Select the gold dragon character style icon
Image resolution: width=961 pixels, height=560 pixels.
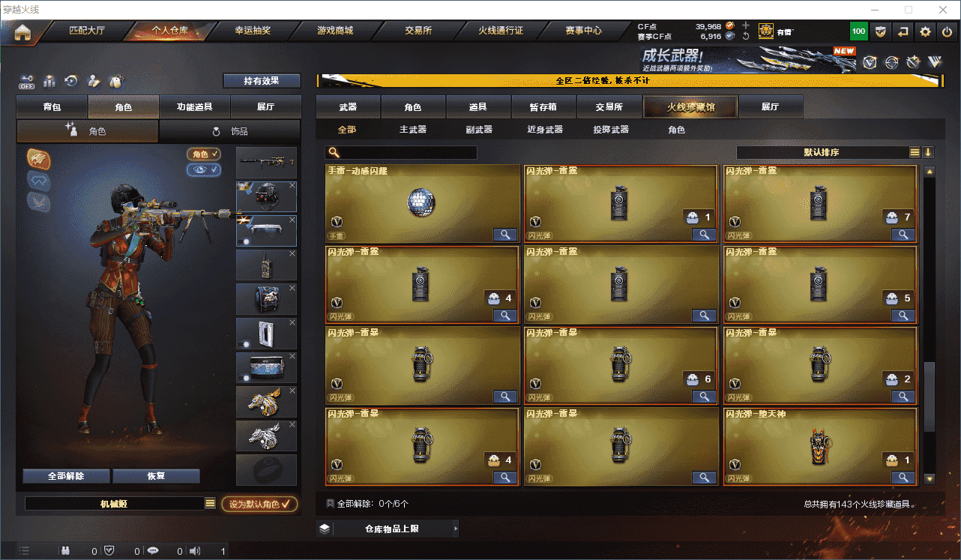[39, 159]
